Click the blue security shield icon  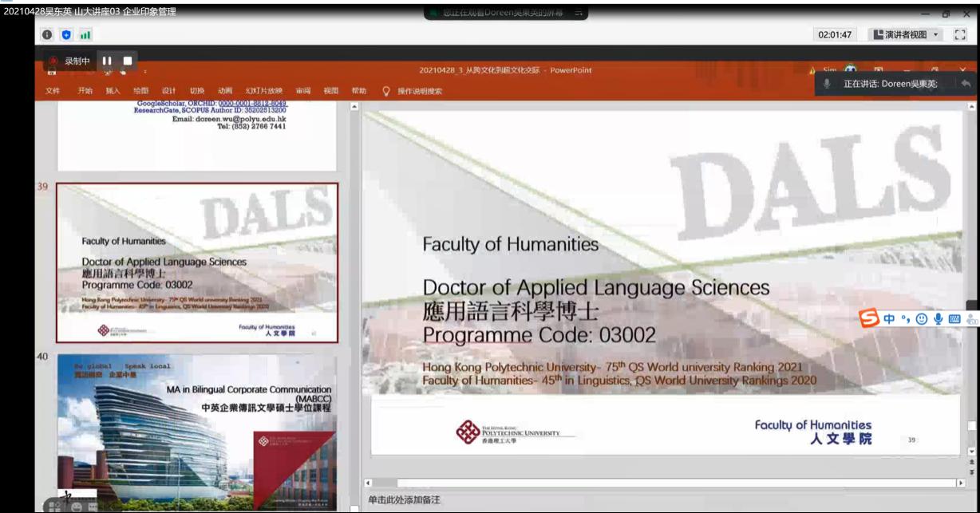pos(66,35)
